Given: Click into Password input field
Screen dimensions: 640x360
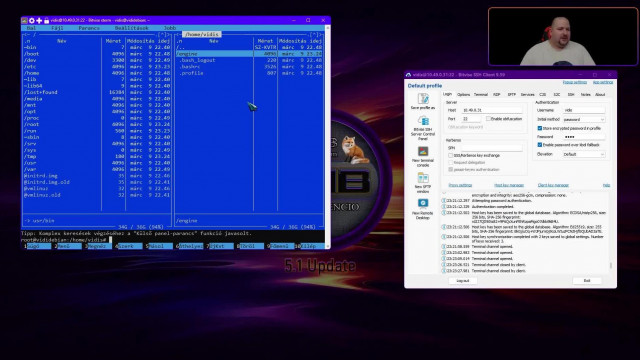Looking at the screenshot, I should point(584,137).
